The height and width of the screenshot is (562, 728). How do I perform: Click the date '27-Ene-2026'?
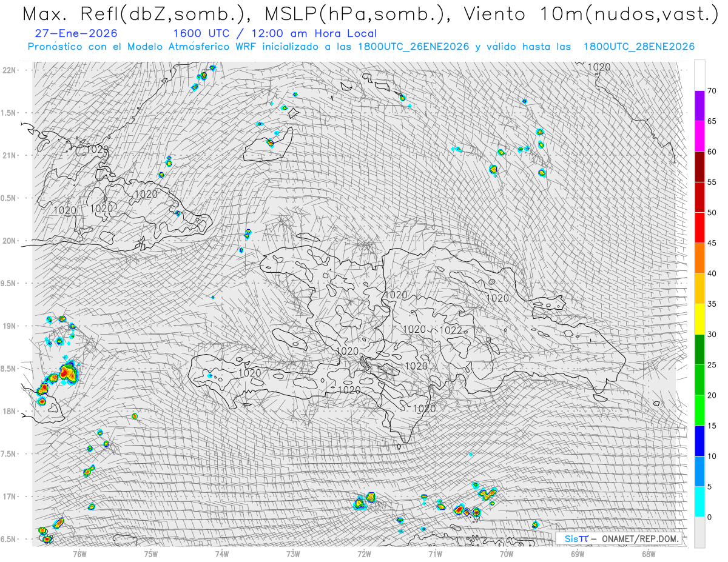coord(76,34)
